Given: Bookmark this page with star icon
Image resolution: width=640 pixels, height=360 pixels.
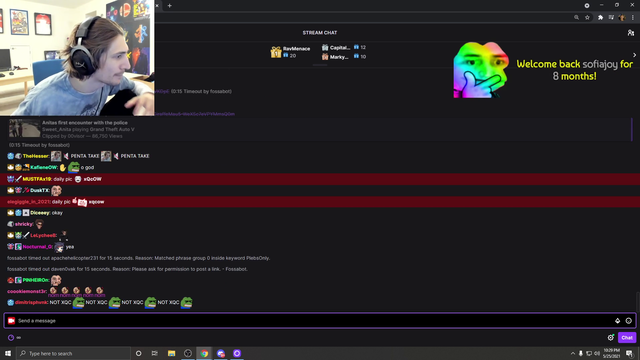Looking at the screenshot, I should [x=587, y=18].
